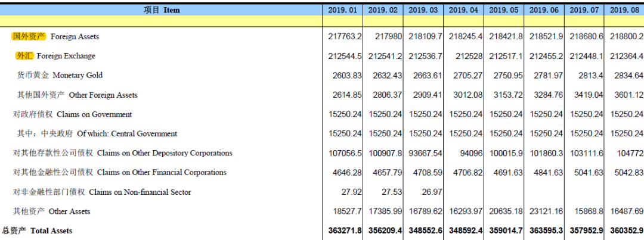Select Other Foreign Assets value 3153.72

click(508, 95)
